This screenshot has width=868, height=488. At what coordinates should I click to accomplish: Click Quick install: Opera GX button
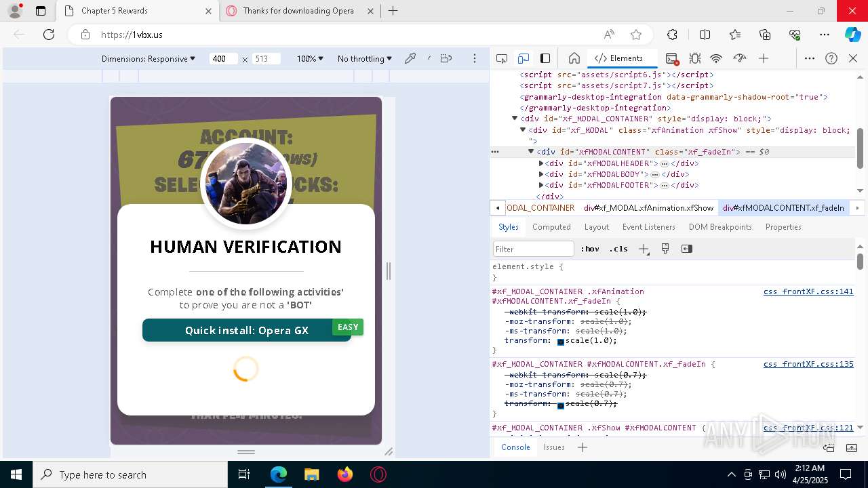click(x=247, y=330)
